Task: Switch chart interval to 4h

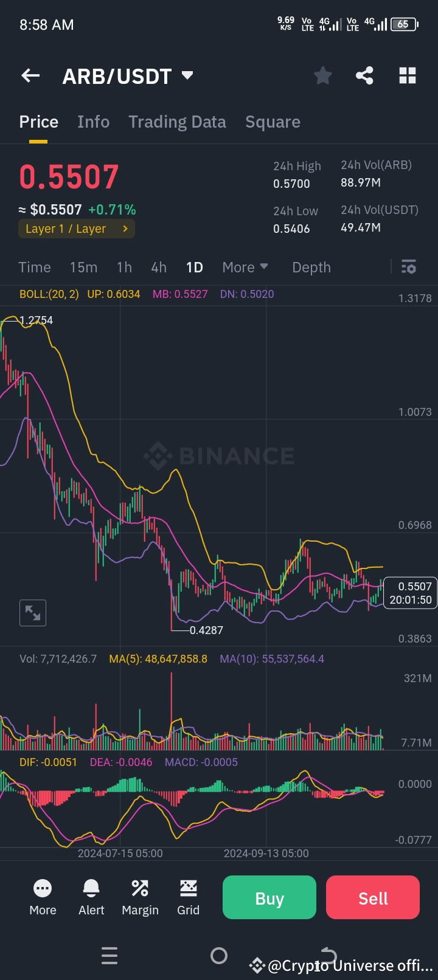Action: [158, 267]
